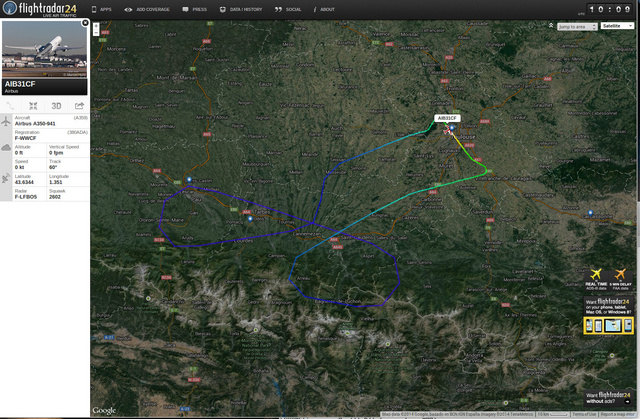Click the UTC clock display
Viewport: 640px width, 419px height.
click(x=609, y=9)
